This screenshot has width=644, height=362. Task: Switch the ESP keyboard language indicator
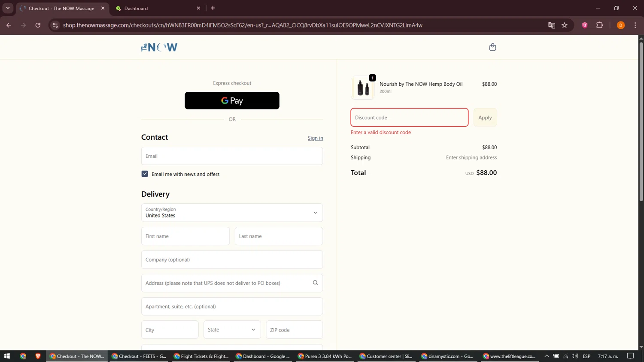tap(586, 356)
